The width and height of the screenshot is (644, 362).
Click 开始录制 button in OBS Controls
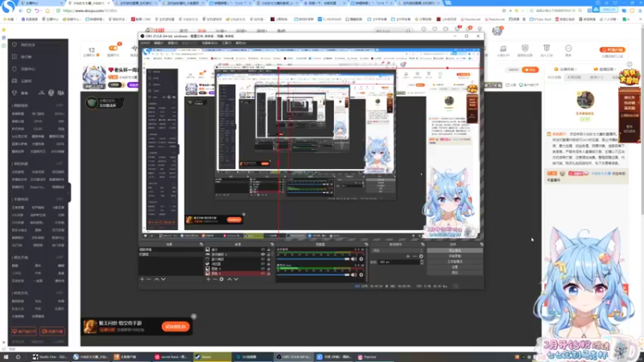pos(455,256)
